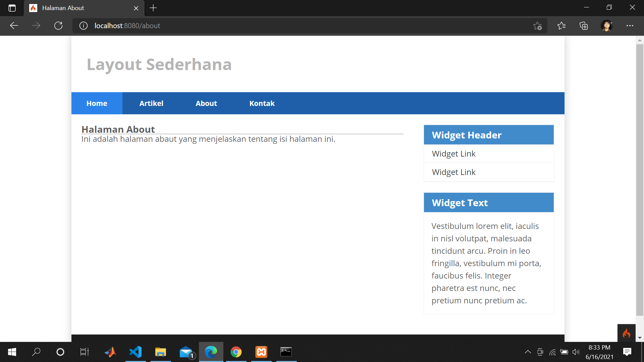644x362 pixels.
Task: Expand hidden tray icons with the chevron
Action: [x=528, y=352]
